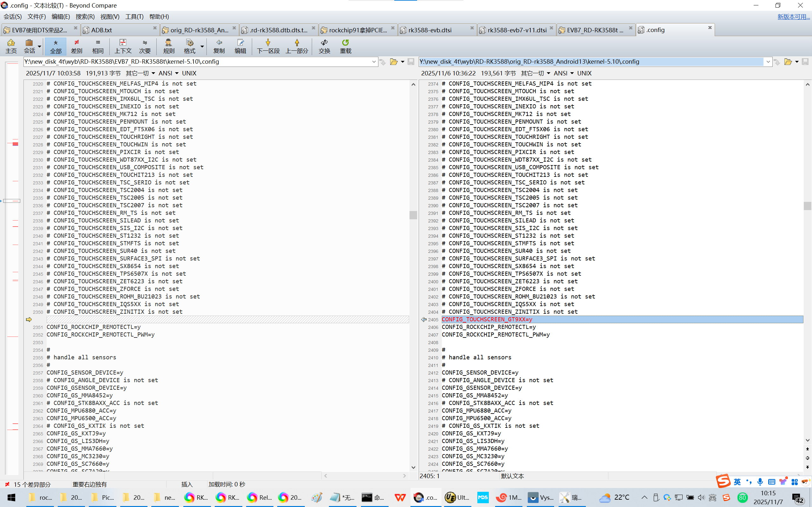Image resolution: width=812 pixels, height=507 pixels.
Task: Switch to the rk3588-evb.dtsi tab
Action: pos(430,30)
